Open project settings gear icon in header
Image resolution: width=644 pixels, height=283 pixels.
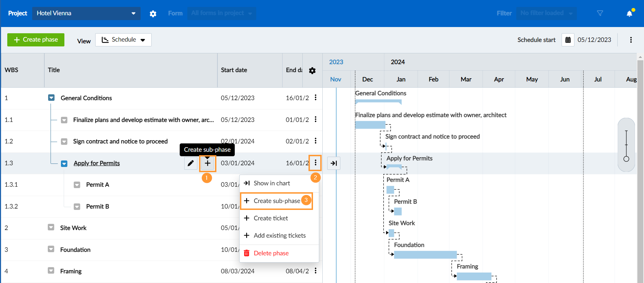(153, 14)
